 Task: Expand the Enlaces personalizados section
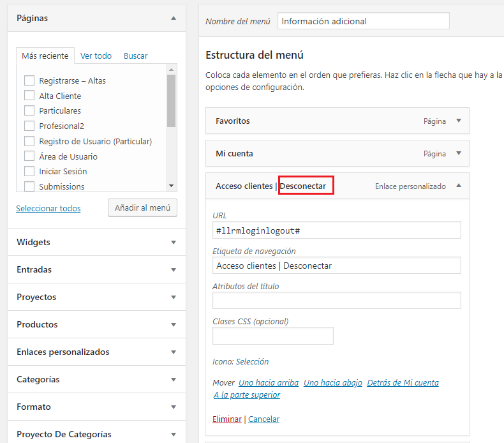tap(96, 352)
